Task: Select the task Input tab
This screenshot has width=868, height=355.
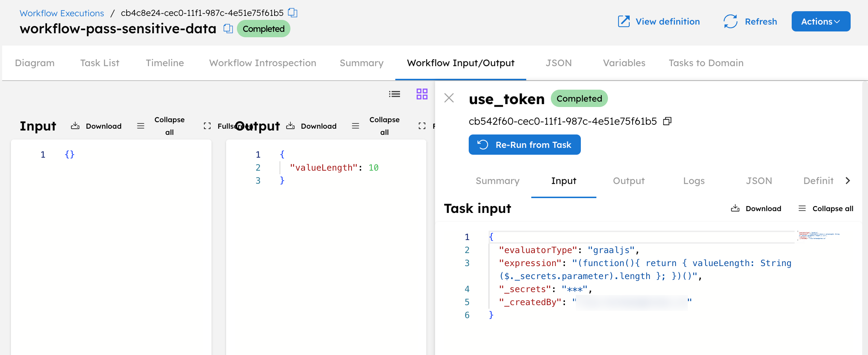Action: [564, 181]
